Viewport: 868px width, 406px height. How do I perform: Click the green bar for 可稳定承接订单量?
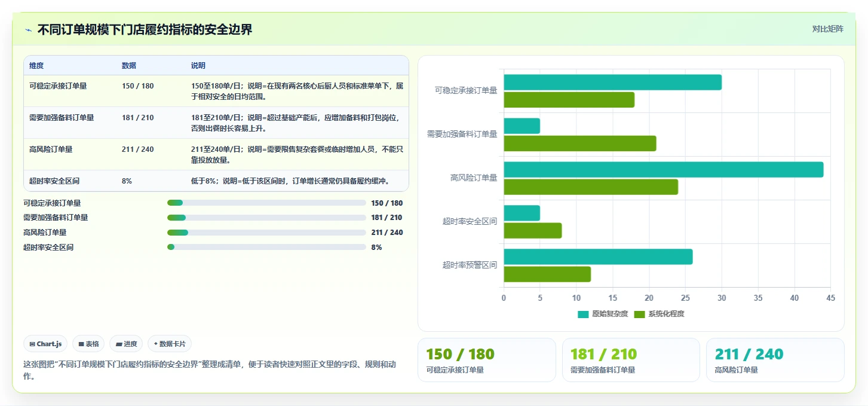tap(569, 100)
